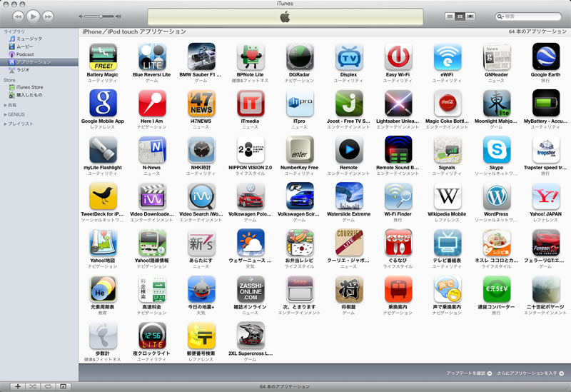Select the GNReader news app icon
The height and width of the screenshot is (392, 571).
(x=496, y=56)
